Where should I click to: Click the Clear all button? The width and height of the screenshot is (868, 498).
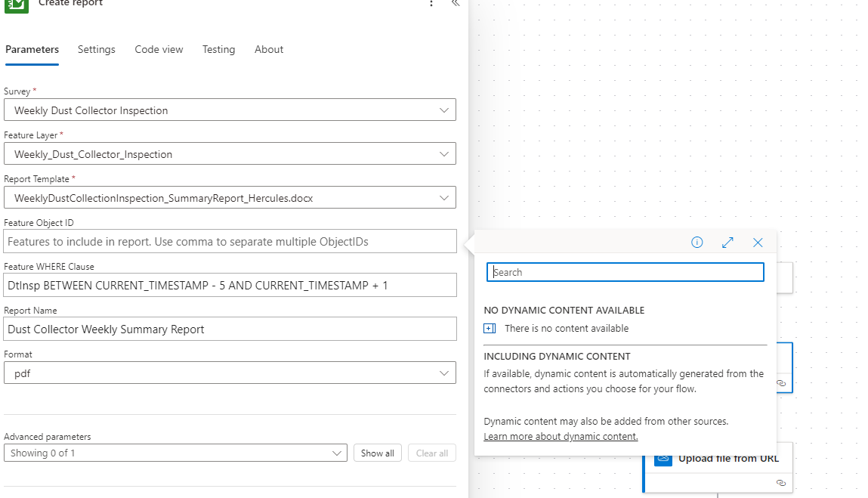coord(431,453)
